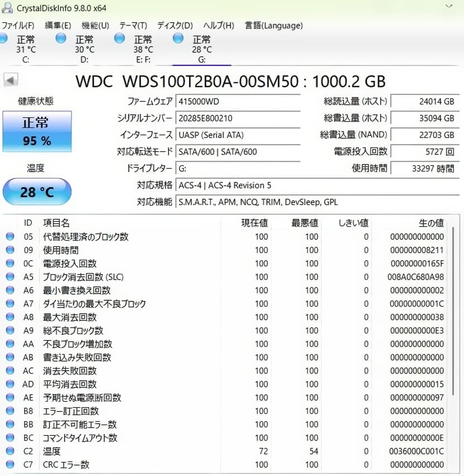Open the ヘルプ(H) menu
The height and width of the screenshot is (476, 464).
click(x=218, y=26)
